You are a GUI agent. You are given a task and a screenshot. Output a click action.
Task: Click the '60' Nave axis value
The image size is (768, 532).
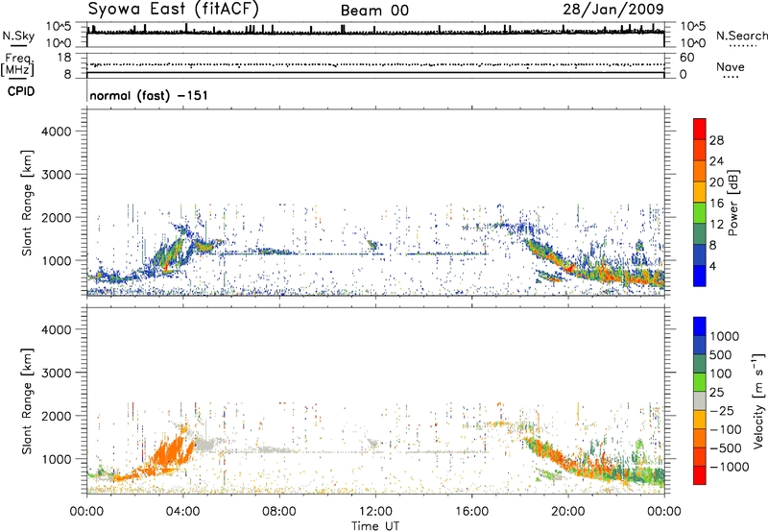(686, 58)
